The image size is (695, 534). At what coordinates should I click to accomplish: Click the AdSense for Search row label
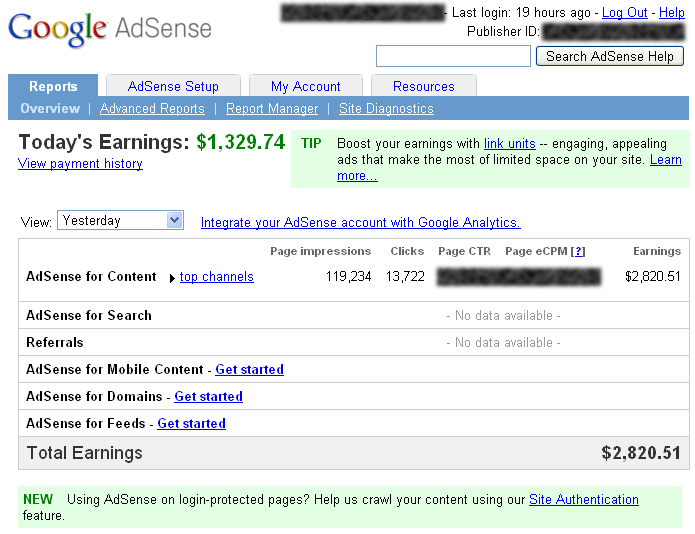[x=89, y=316]
